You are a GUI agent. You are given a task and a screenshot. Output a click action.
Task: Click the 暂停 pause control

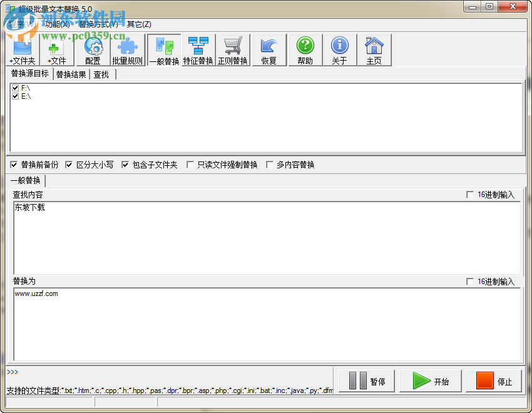click(x=366, y=380)
